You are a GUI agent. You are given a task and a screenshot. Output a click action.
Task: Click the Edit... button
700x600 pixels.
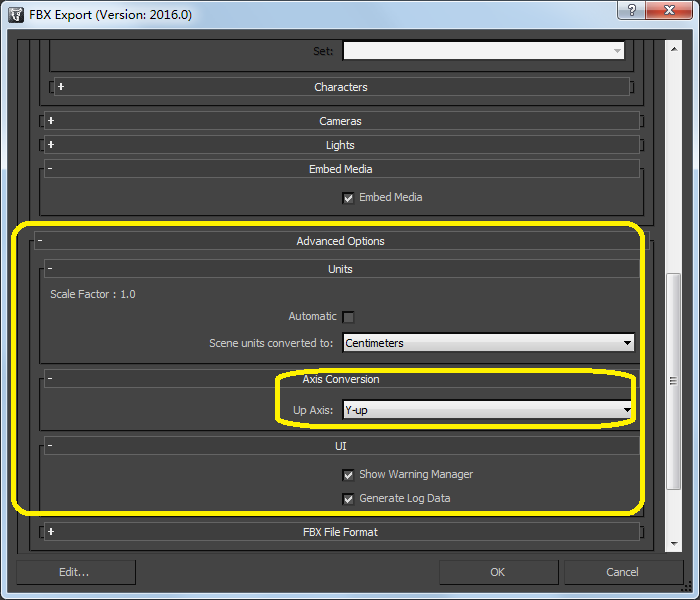[x=76, y=572]
